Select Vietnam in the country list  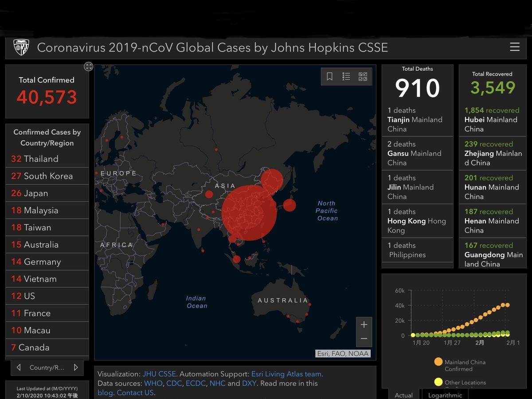(x=47, y=279)
